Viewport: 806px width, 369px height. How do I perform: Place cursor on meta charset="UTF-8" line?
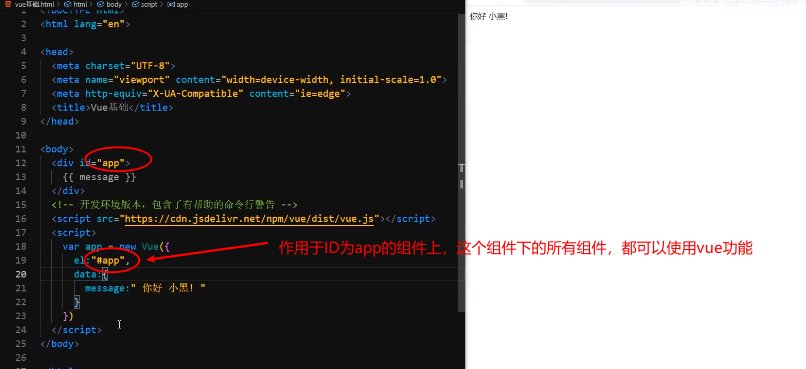(x=114, y=65)
